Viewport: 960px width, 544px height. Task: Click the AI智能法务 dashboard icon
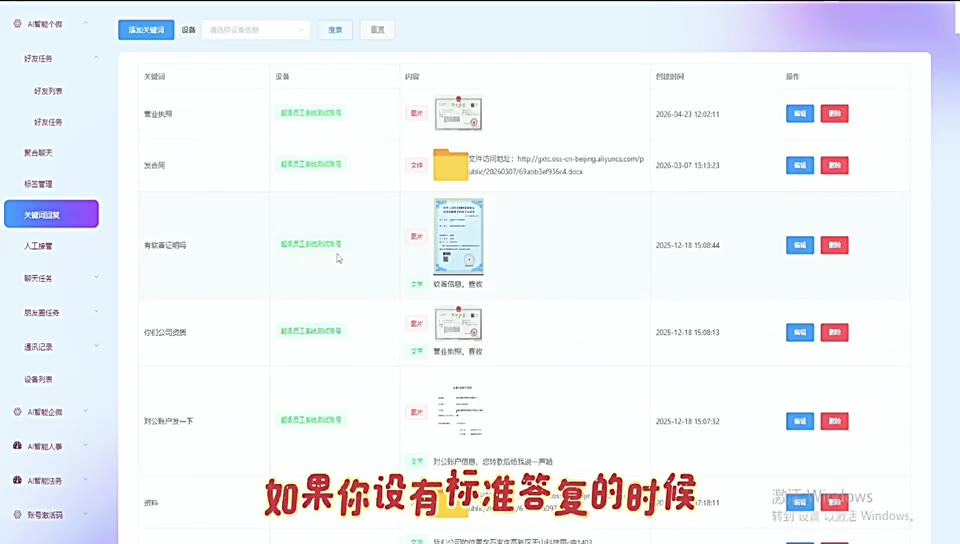coord(17,480)
